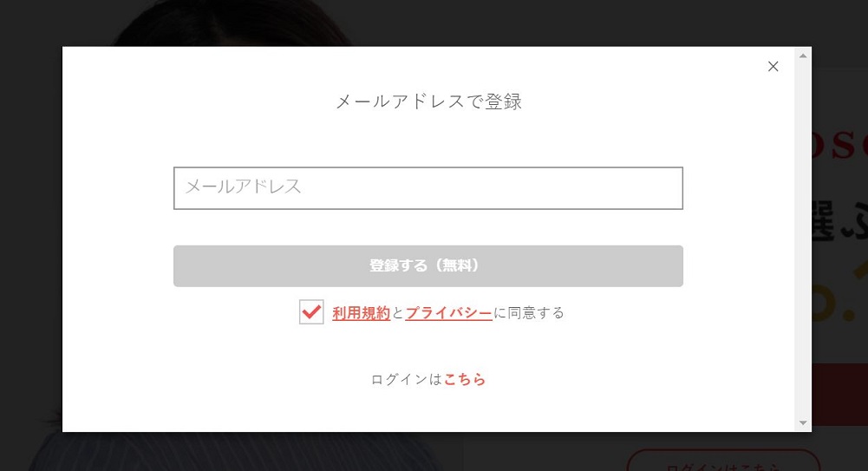
Task: Click the dialog's vertical scrollbar track
Action: pyautogui.click(x=803, y=239)
